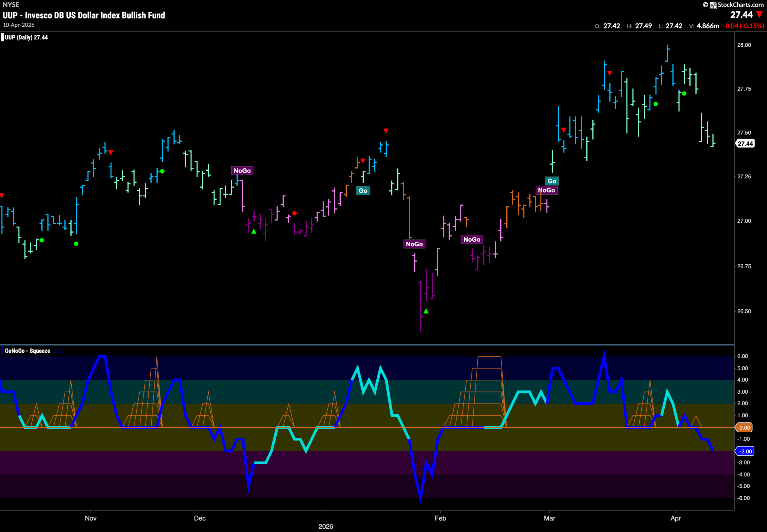
Task: Click the Mar label on time axis
Action: (x=549, y=518)
